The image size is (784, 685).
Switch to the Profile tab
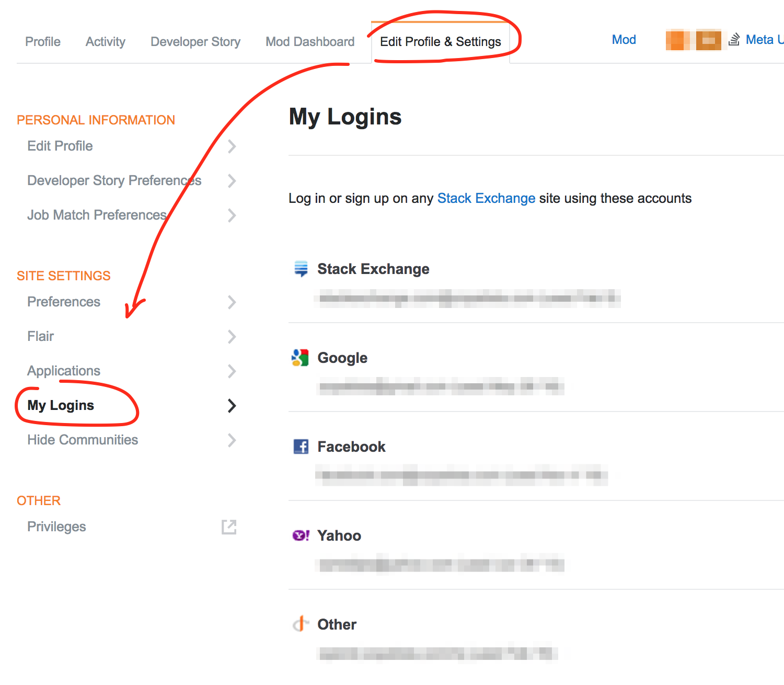coord(43,42)
